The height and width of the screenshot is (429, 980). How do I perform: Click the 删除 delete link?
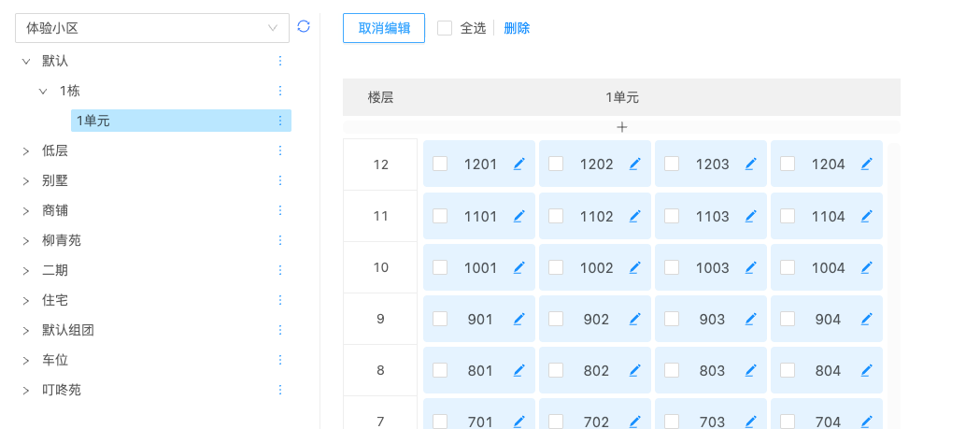pos(517,28)
